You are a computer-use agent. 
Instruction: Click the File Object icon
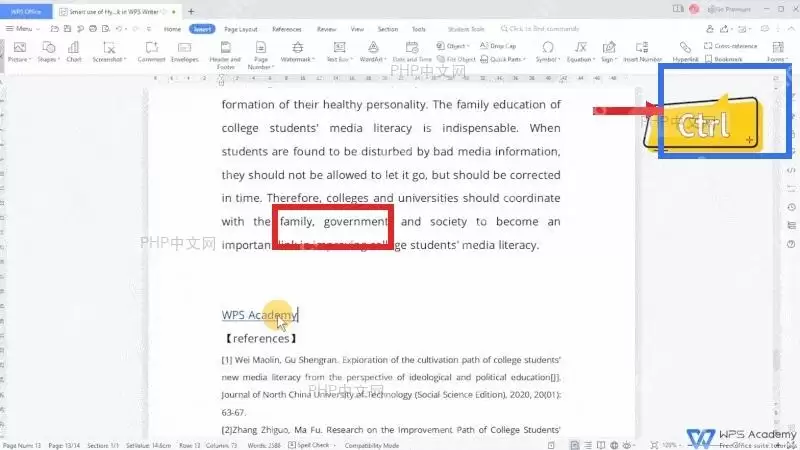456,59
